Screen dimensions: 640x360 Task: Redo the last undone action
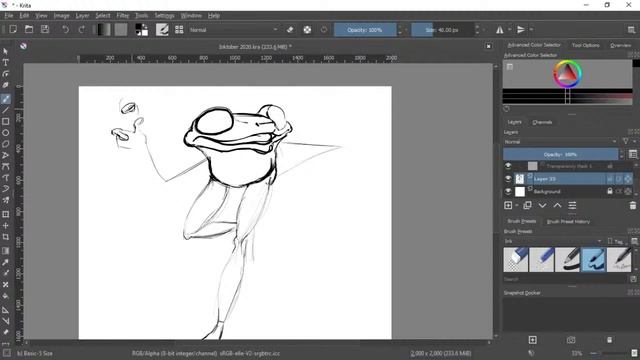[x=81, y=29]
